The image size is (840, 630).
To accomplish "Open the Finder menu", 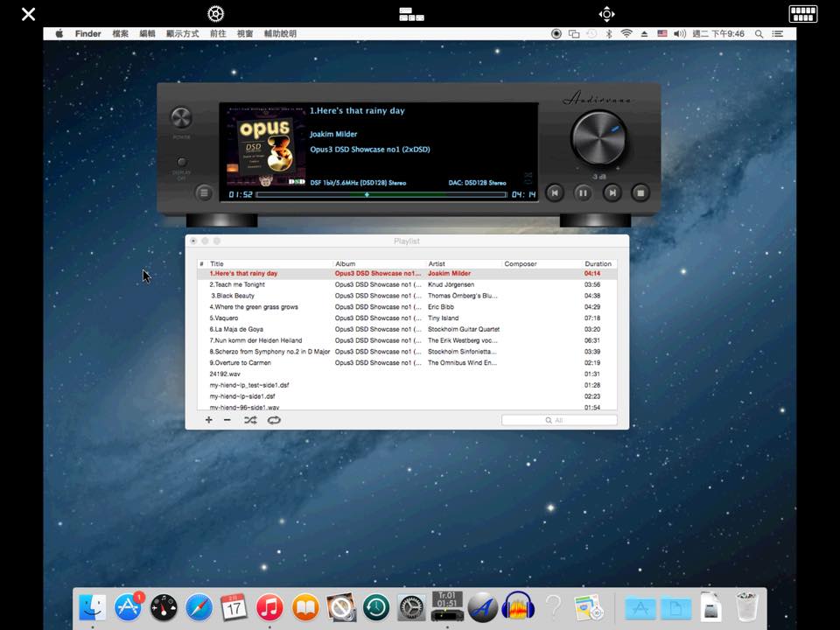I will click(87, 34).
